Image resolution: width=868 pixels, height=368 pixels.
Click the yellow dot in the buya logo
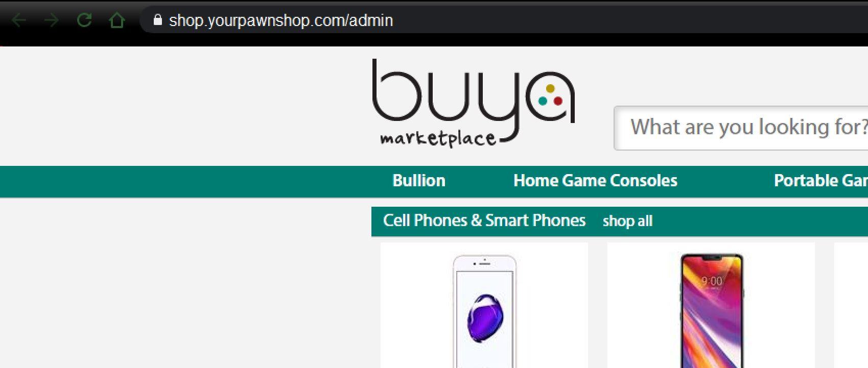(550, 89)
